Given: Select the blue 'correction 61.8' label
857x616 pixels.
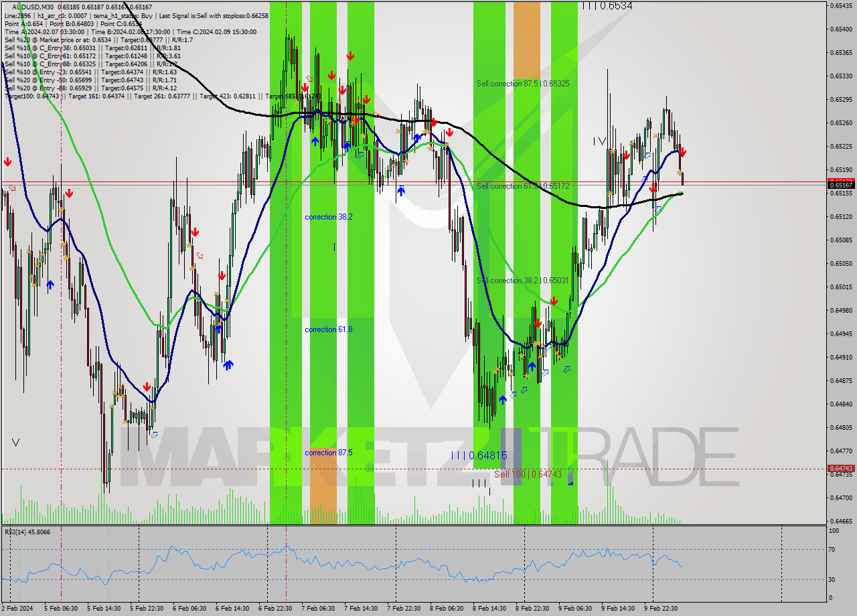Looking at the screenshot, I should (328, 329).
